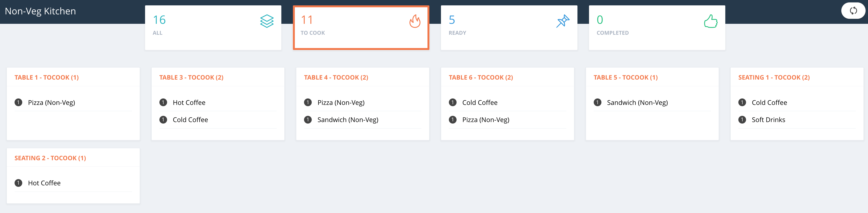This screenshot has height=213, width=868.
Task: Open the Seating 1 - TOCOOK header
Action: point(774,77)
